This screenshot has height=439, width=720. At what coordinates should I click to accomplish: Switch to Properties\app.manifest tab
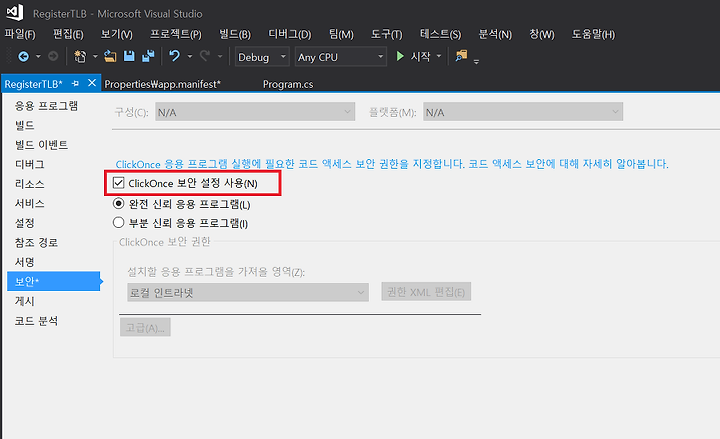(x=163, y=84)
